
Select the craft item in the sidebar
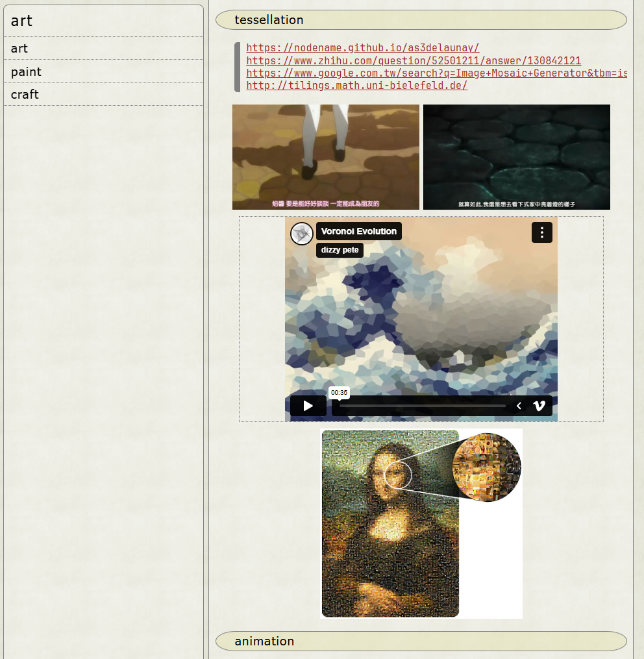(x=25, y=94)
